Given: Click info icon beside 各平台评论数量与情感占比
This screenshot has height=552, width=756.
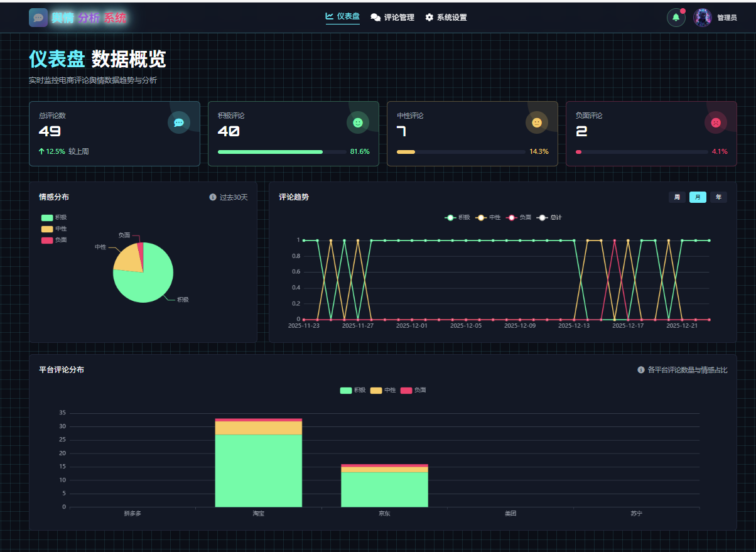Looking at the screenshot, I should coord(641,370).
